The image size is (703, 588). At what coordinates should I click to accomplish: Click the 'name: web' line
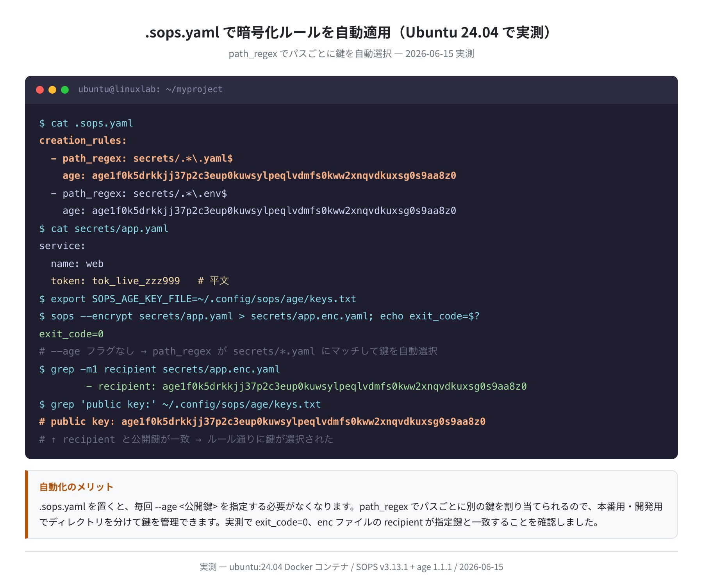77,264
